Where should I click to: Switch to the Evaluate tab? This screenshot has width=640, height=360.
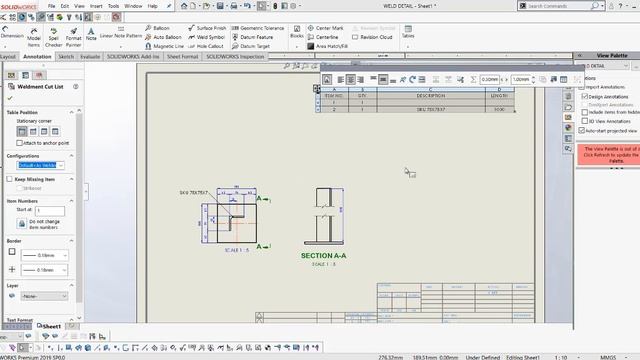(90, 57)
